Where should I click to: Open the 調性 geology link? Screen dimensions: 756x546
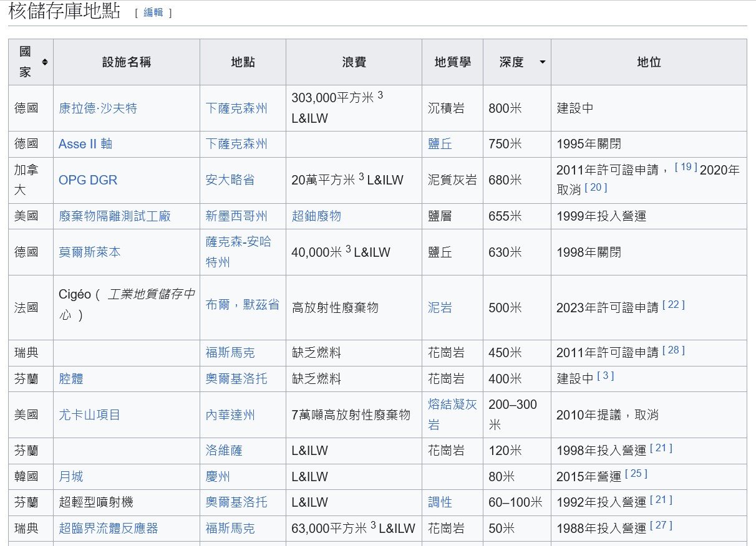pyautogui.click(x=440, y=502)
